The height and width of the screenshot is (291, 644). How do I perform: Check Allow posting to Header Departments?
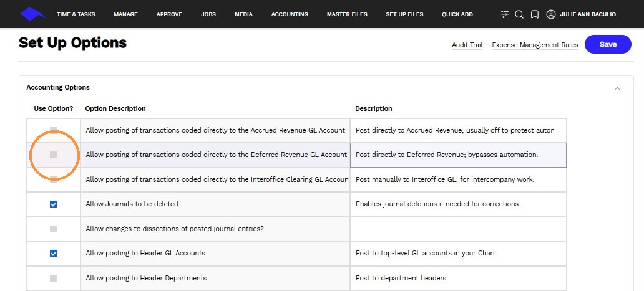[x=54, y=278]
